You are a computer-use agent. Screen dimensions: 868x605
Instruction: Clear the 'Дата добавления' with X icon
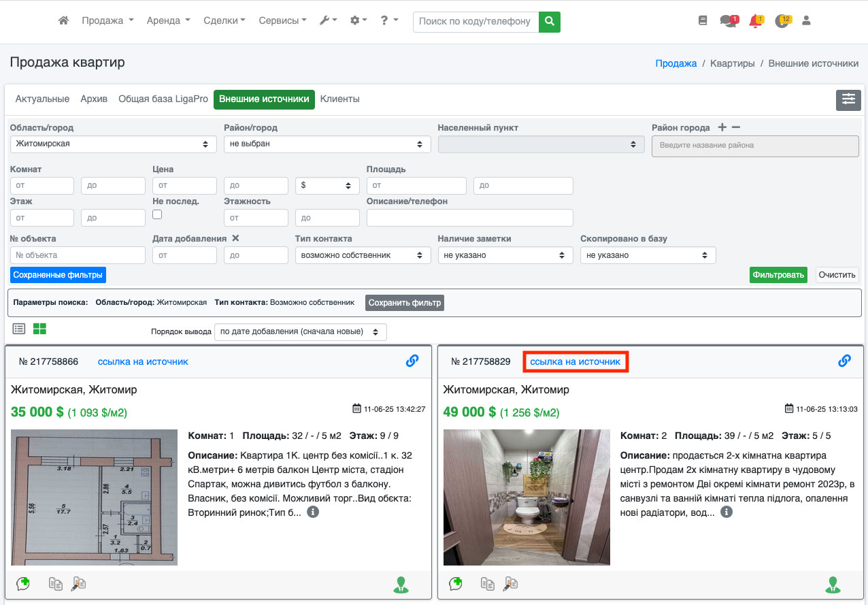point(235,238)
